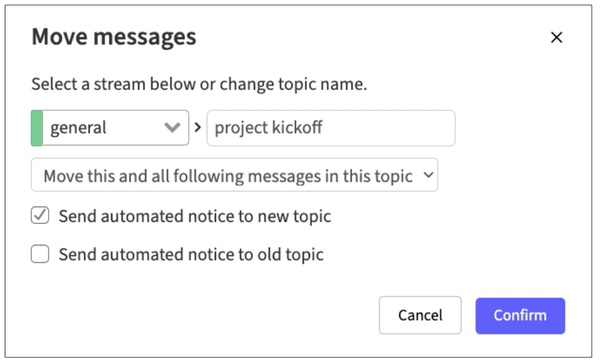Click the green stream color bar
The height and width of the screenshot is (364, 600).
[37, 128]
